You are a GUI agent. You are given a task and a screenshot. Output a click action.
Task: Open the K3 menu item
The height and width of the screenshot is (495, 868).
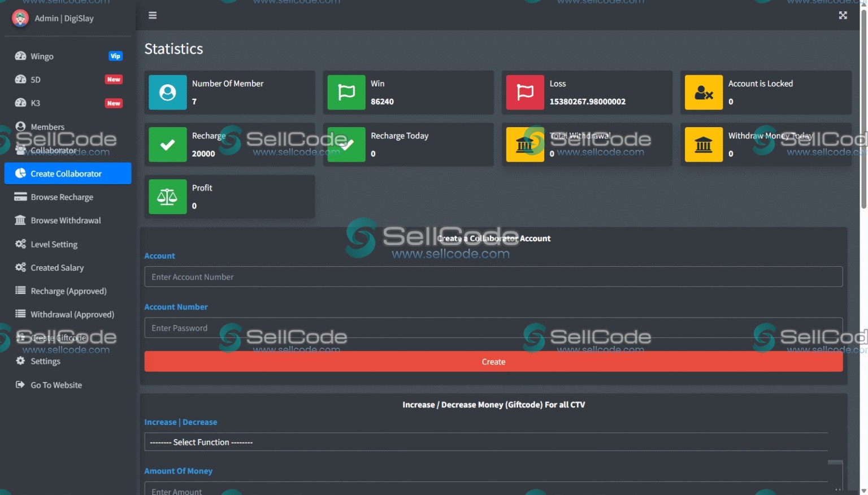pos(68,103)
